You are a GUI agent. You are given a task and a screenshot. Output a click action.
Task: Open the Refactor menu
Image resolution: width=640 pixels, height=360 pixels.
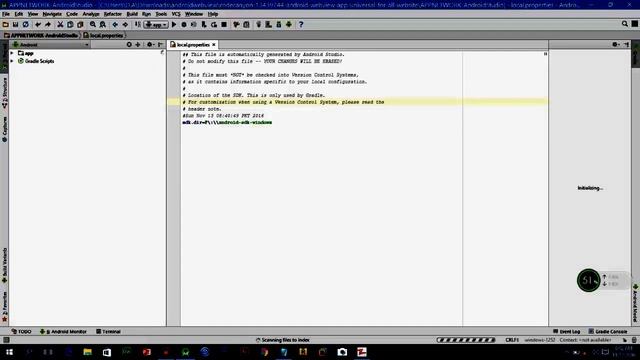pyautogui.click(x=113, y=14)
